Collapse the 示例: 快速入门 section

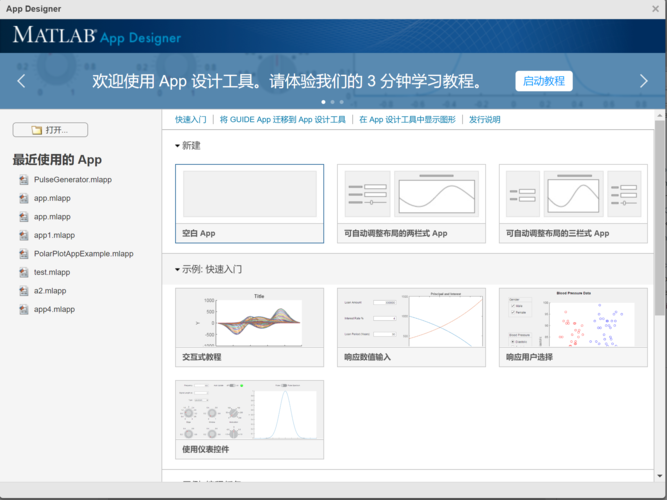[x=177, y=269]
